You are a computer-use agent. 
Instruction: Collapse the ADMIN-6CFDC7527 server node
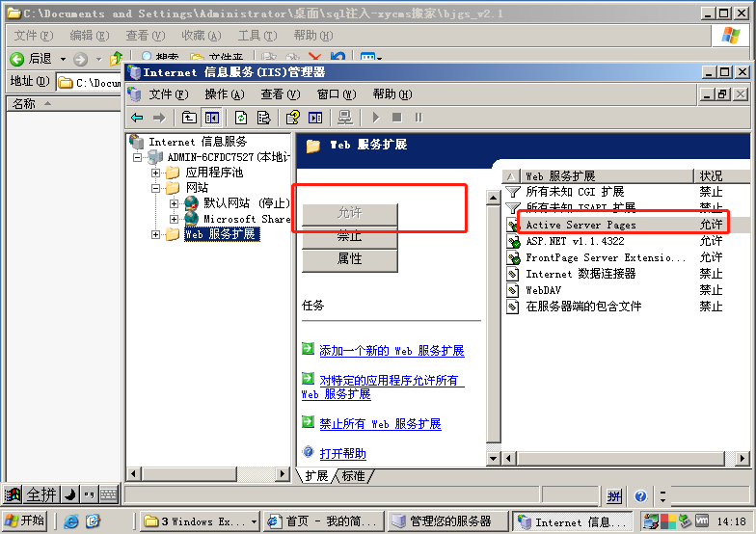click(x=137, y=157)
